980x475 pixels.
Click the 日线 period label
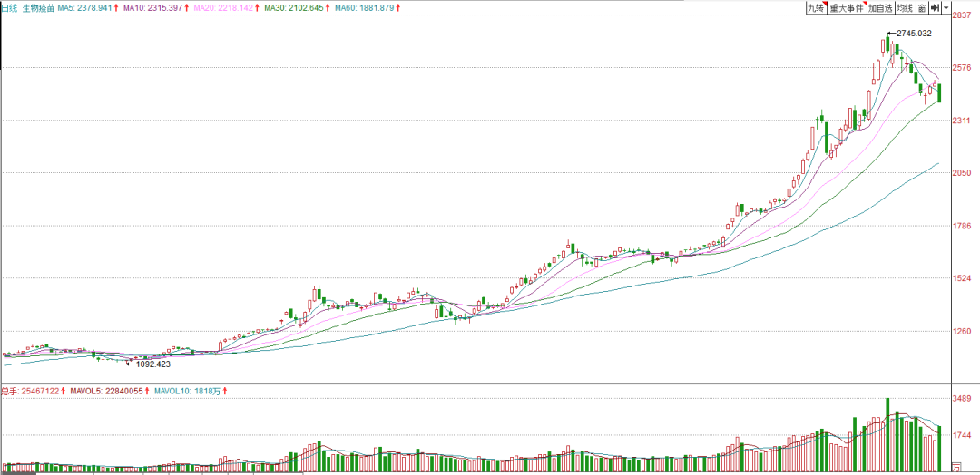coord(9,7)
